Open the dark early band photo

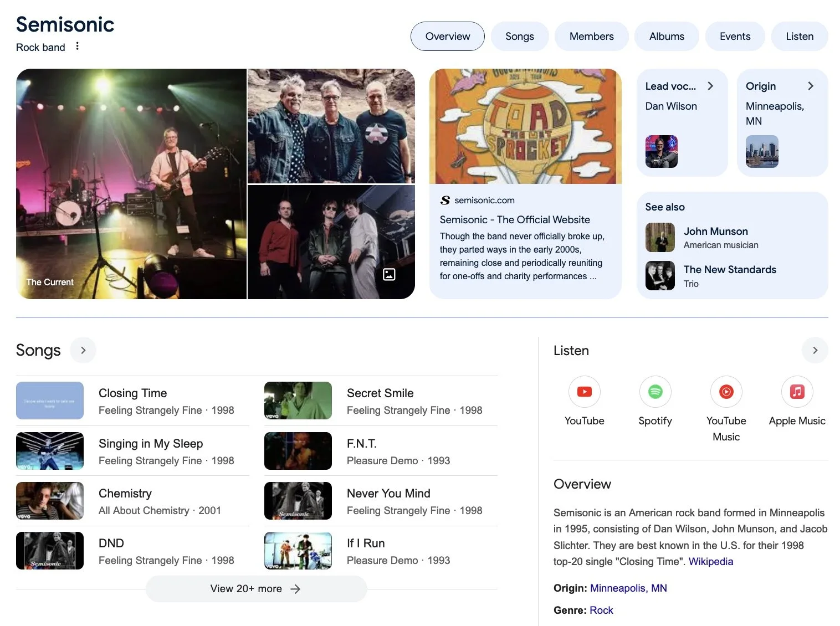click(331, 242)
